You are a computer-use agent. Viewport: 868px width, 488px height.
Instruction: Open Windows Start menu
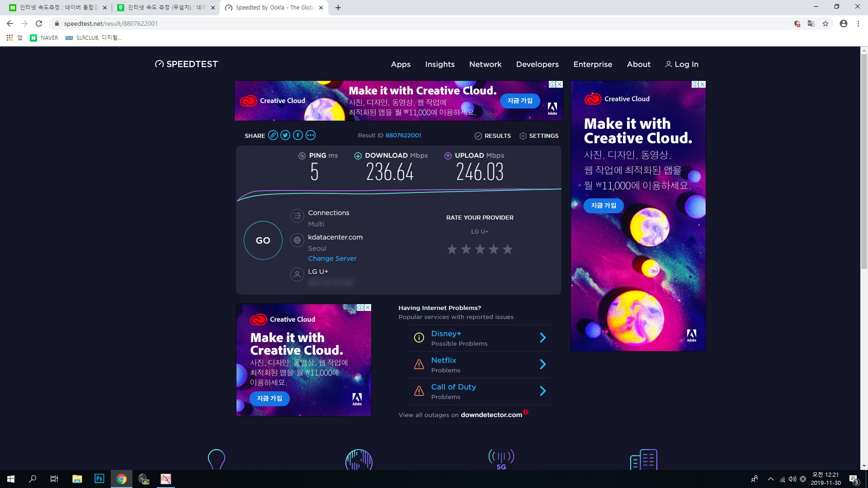[11, 479]
